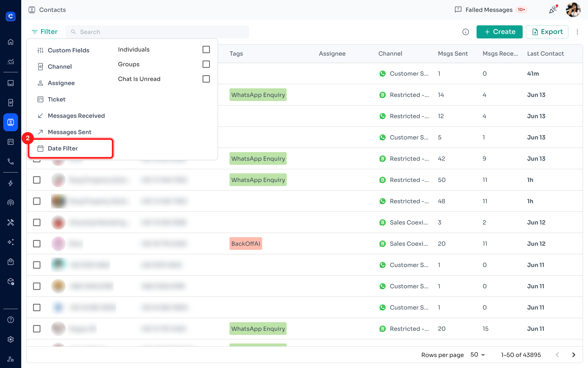Select the Sales Coexi row with 3 messages sent
The width and height of the screenshot is (588, 368).
pyautogui.click(x=37, y=222)
